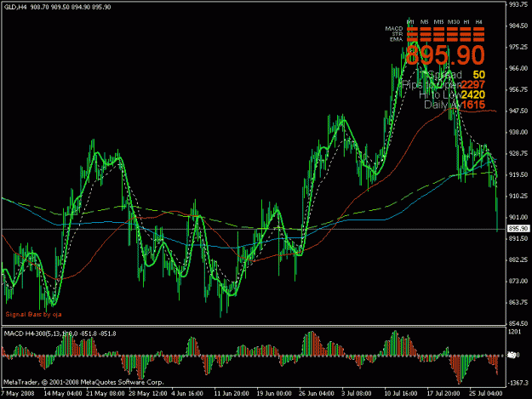Click the 993.75 price scale label
The width and height of the screenshot is (532, 399).
pyautogui.click(x=518, y=4)
